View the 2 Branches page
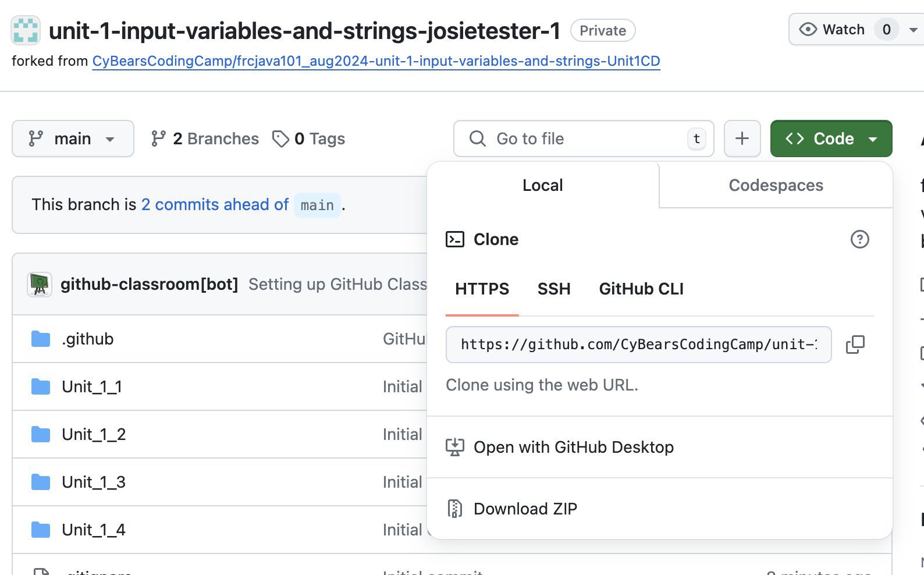The height and width of the screenshot is (575, 924). pos(205,139)
